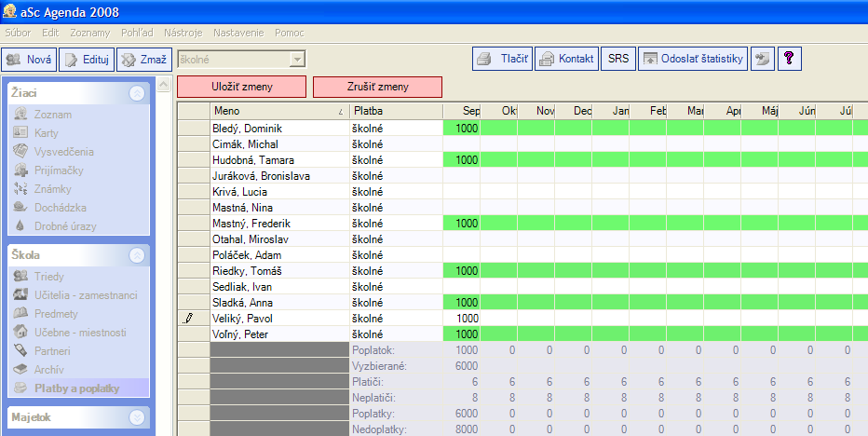Open the Súbor menu
868x436 pixels.
(x=18, y=34)
